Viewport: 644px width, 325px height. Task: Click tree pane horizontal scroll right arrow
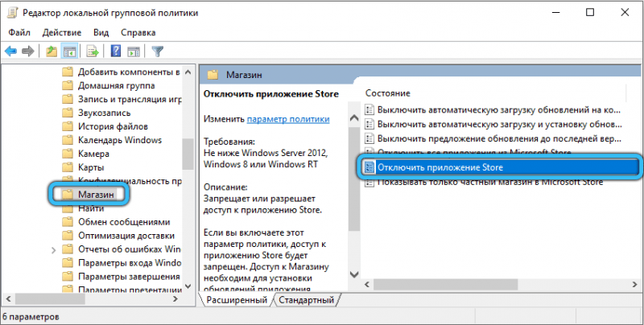pyautogui.click(x=175, y=298)
